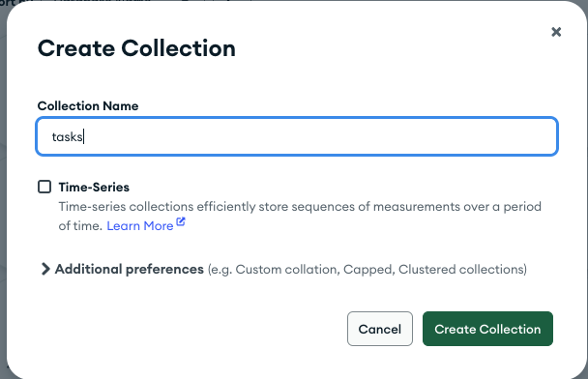Click the Create Collection dialog heading
Viewport: 588px width, 379px height.
point(136,48)
